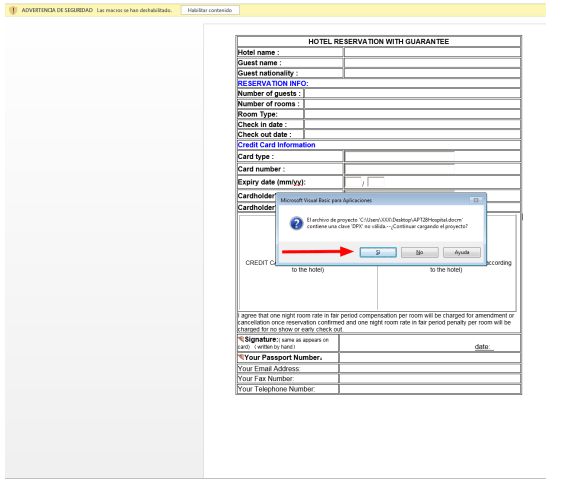Click the 'I agree that one night' paragraph
This screenshot has width=581, height=491.
(376, 322)
